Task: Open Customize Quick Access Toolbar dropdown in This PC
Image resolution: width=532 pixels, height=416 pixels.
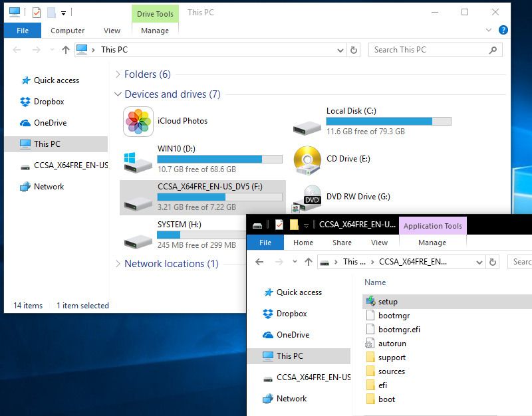Action: point(63,13)
